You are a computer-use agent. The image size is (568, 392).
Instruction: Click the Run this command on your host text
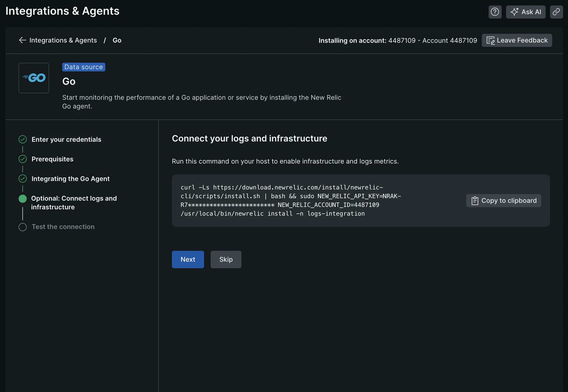[285, 161]
